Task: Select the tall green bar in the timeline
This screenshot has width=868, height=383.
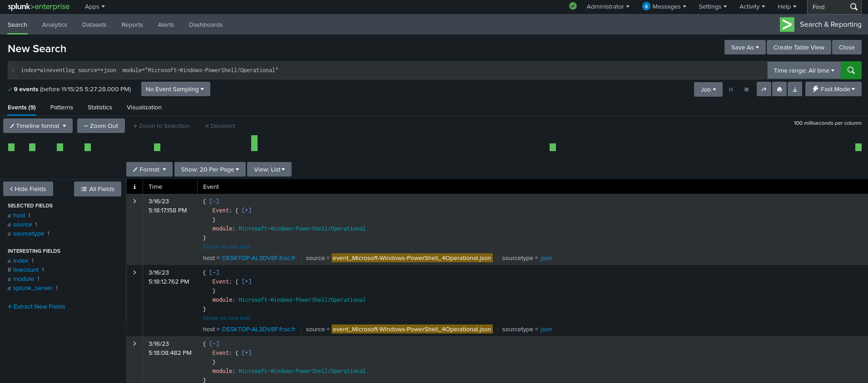Action: (x=254, y=143)
